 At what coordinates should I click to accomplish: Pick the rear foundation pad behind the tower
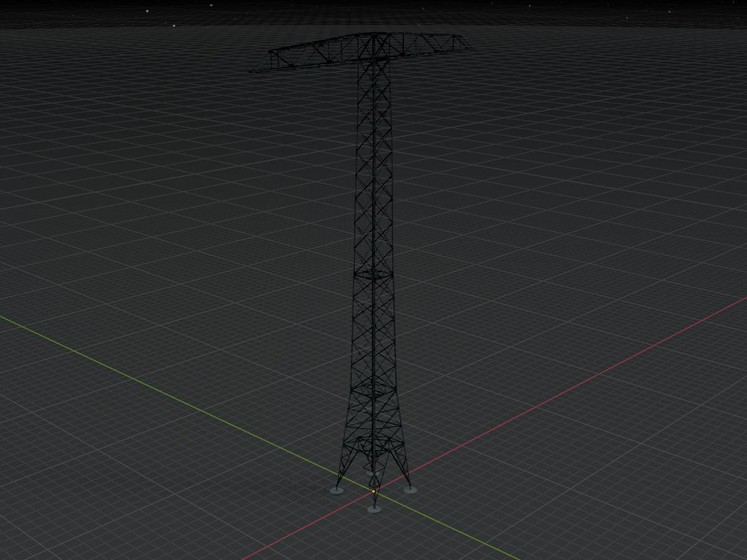pos(372,474)
